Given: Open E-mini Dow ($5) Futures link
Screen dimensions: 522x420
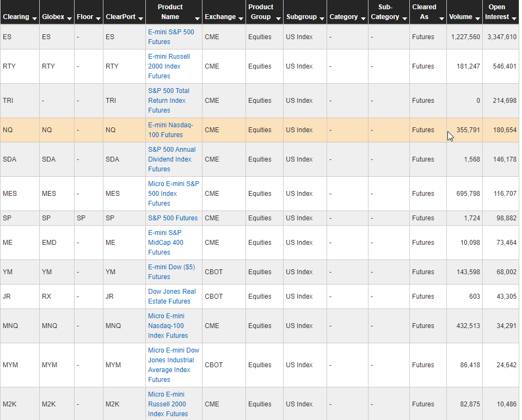Looking at the screenshot, I should [x=172, y=272].
